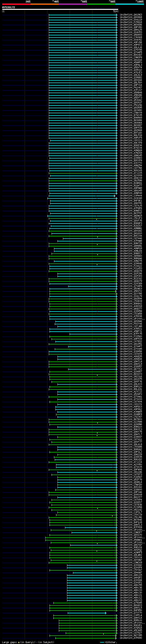This screenshot has width=146, height=644.
Task: Select label UniRef100_A8HJ03
Action: coord(131,600)
